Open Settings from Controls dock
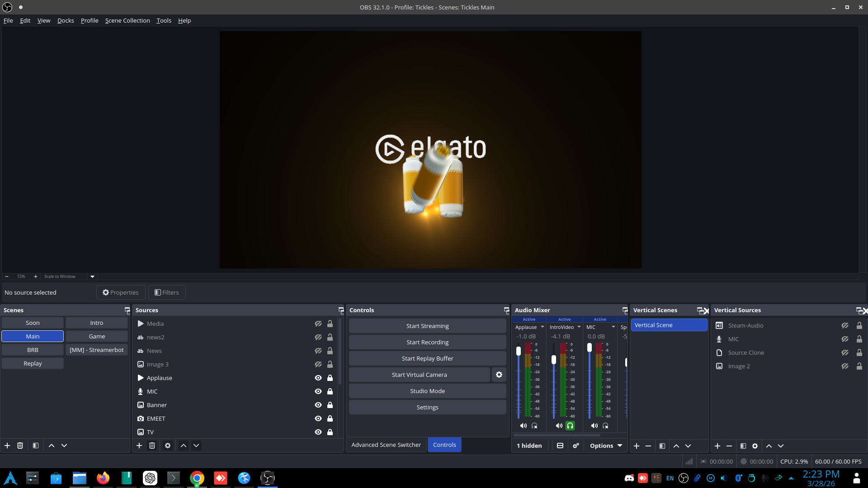Screen dimensions: 868x488 click(x=428, y=407)
